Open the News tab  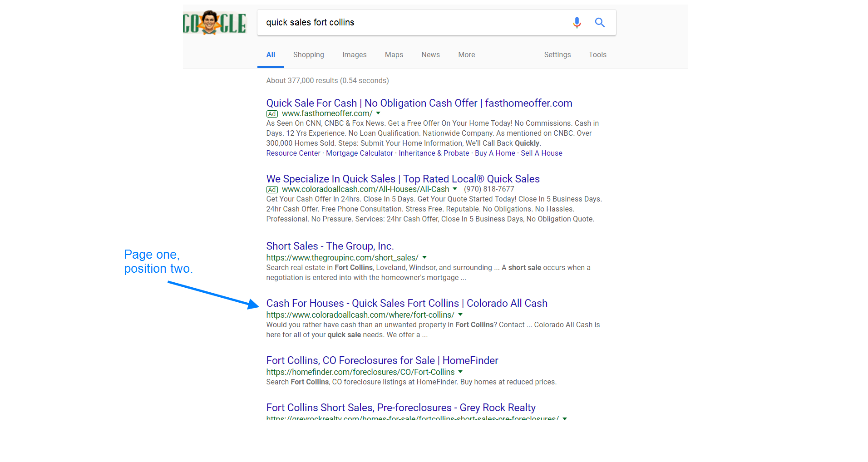pyautogui.click(x=430, y=54)
